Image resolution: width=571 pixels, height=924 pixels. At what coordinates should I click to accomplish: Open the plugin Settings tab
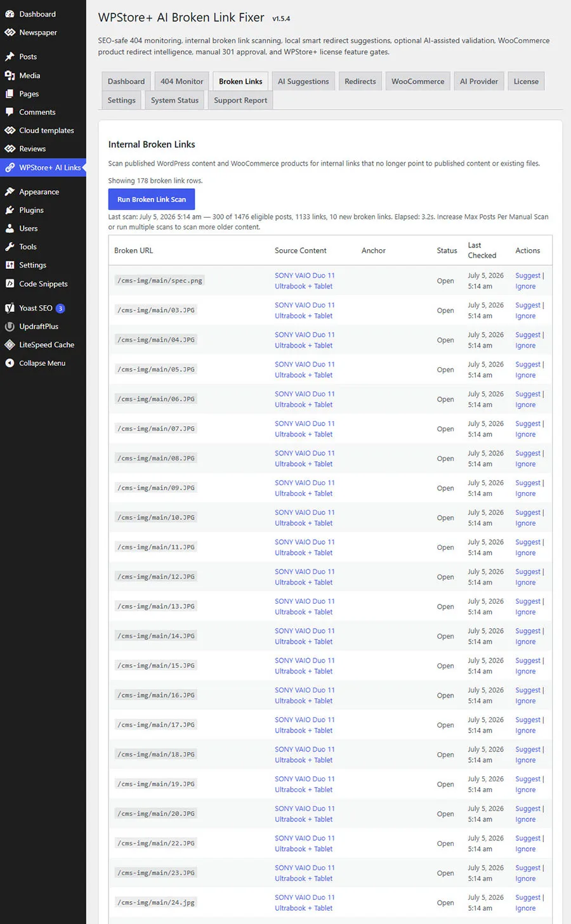coord(122,100)
